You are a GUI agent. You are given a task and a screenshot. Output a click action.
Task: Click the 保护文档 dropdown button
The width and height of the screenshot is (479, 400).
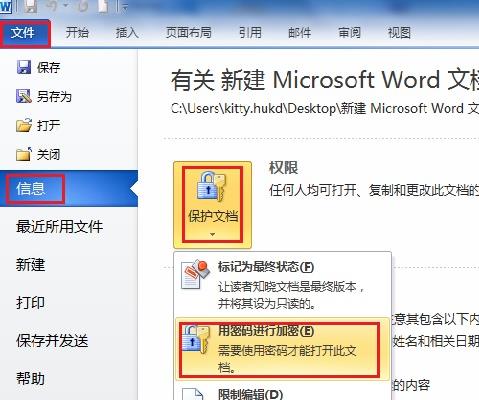(x=212, y=205)
